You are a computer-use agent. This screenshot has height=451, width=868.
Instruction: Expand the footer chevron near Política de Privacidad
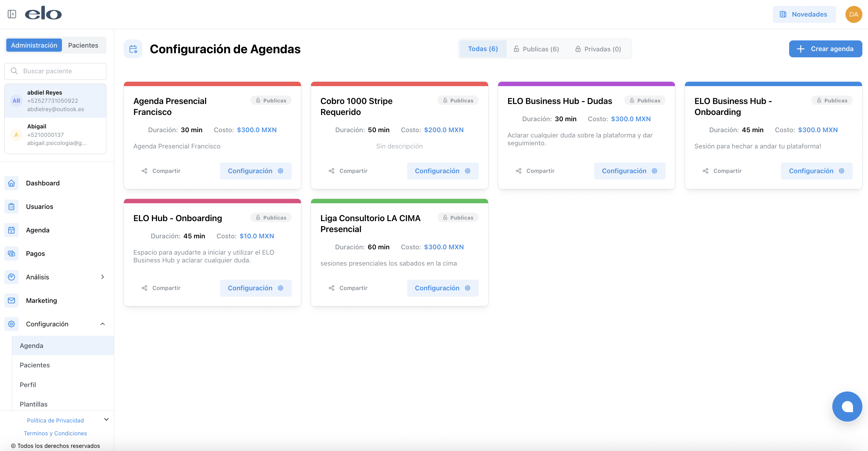pos(106,419)
